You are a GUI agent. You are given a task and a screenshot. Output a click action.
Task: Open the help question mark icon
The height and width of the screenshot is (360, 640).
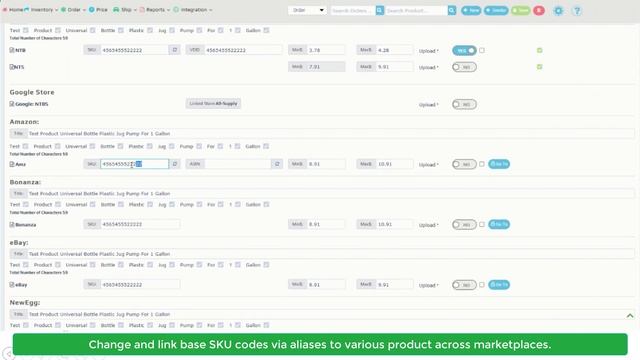pos(577,11)
